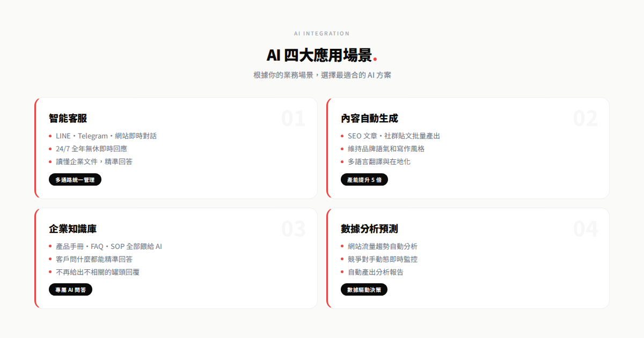Click subtitle 根據你的業務場景,選擇最適合的 AI 方案
The width and height of the screenshot is (644, 338).
pyautogui.click(x=322, y=75)
